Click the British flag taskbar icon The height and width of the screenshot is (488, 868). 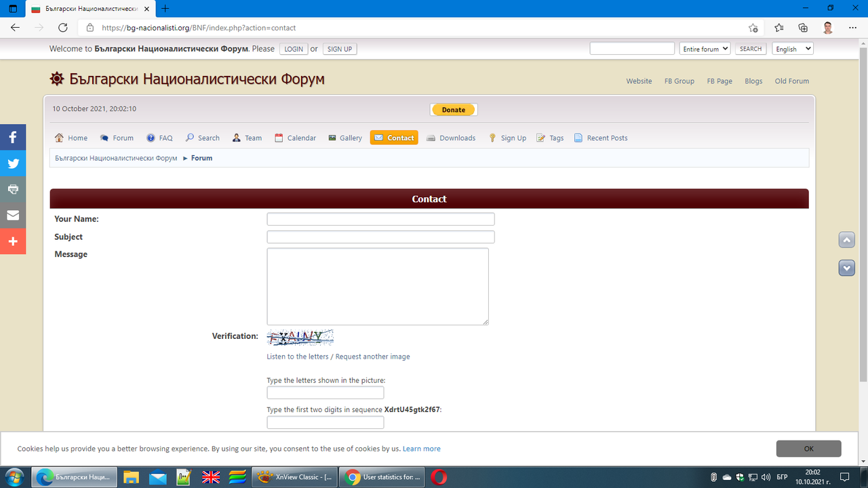click(211, 477)
